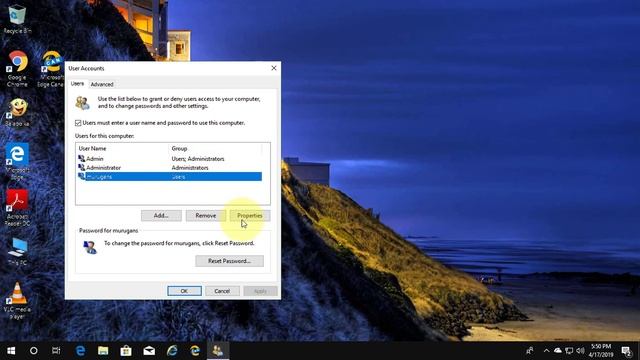Show hidden system tray icons
Image resolution: width=640 pixels, height=360 pixels.
(547, 351)
